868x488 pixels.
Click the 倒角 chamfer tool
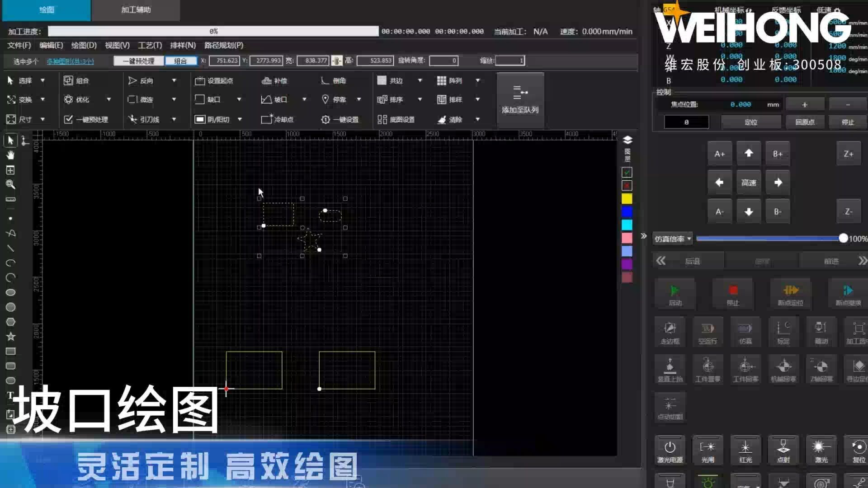[334, 80]
